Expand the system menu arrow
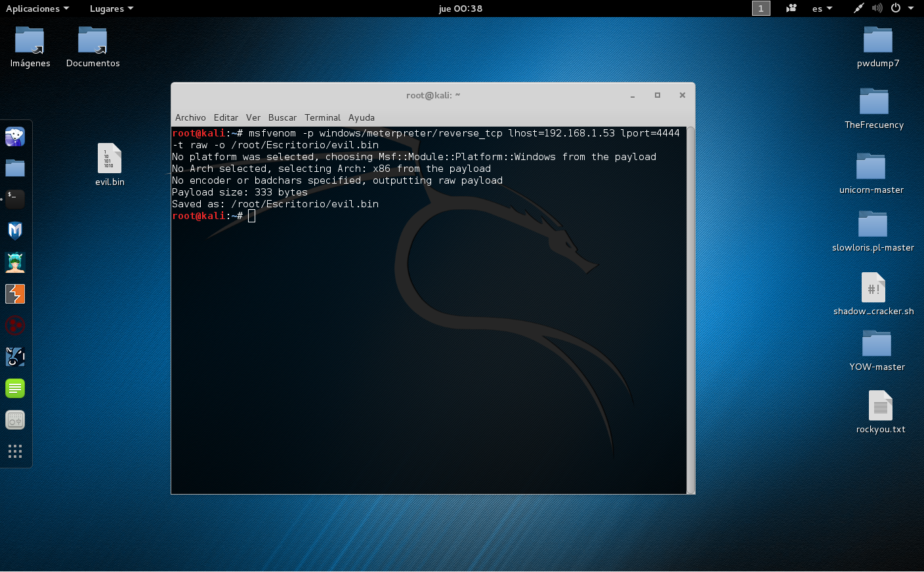924x572 pixels. [x=911, y=9]
